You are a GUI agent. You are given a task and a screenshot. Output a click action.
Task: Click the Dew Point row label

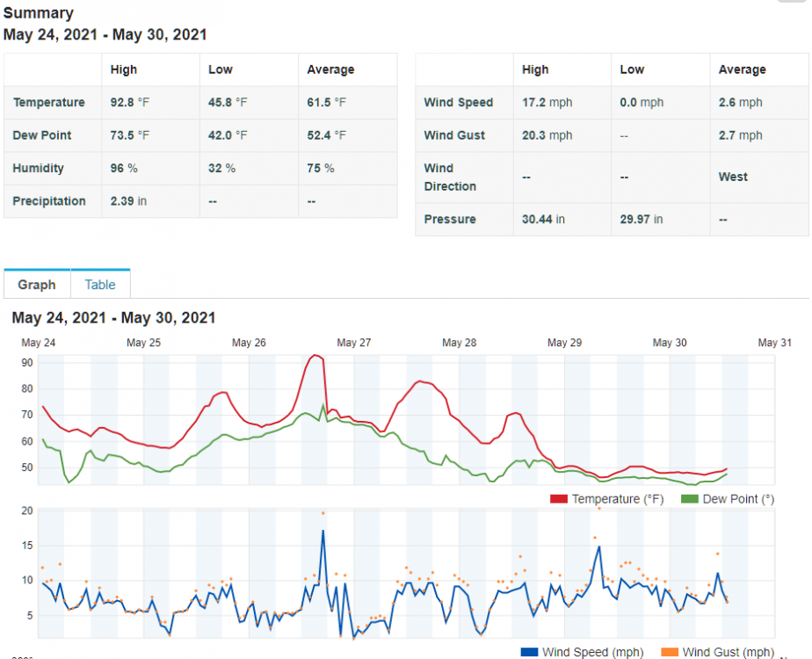point(42,135)
